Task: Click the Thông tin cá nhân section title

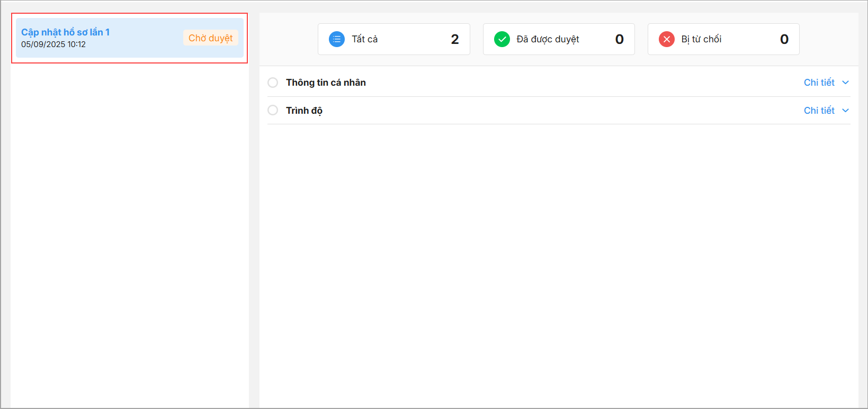Action: 326,83
